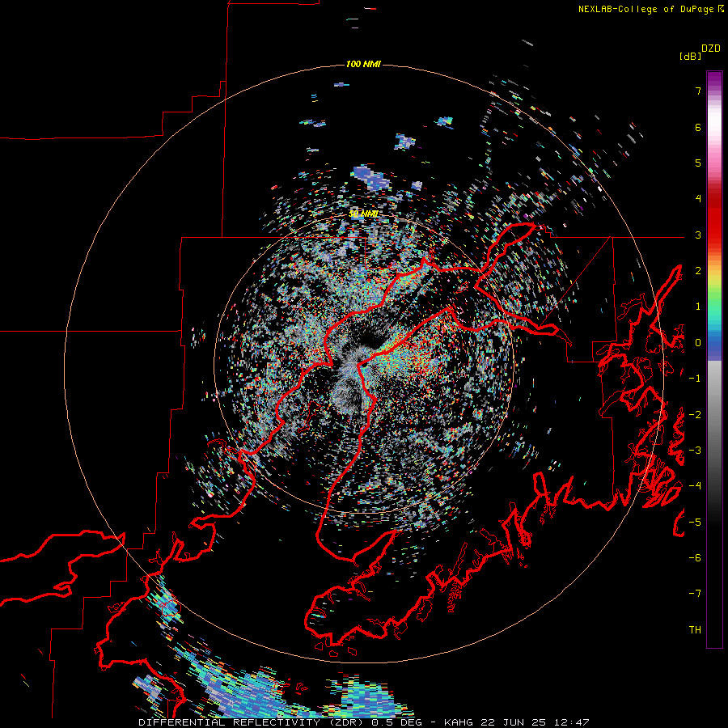Image resolution: width=728 pixels, height=728 pixels.
Task: Click the DZD label above the color scale
Action: pos(711,49)
